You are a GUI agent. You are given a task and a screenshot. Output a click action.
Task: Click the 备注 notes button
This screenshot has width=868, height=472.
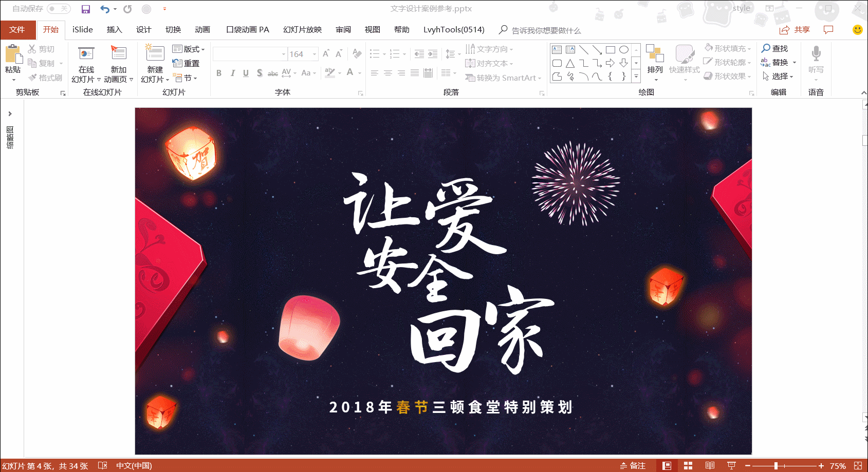tap(633, 466)
